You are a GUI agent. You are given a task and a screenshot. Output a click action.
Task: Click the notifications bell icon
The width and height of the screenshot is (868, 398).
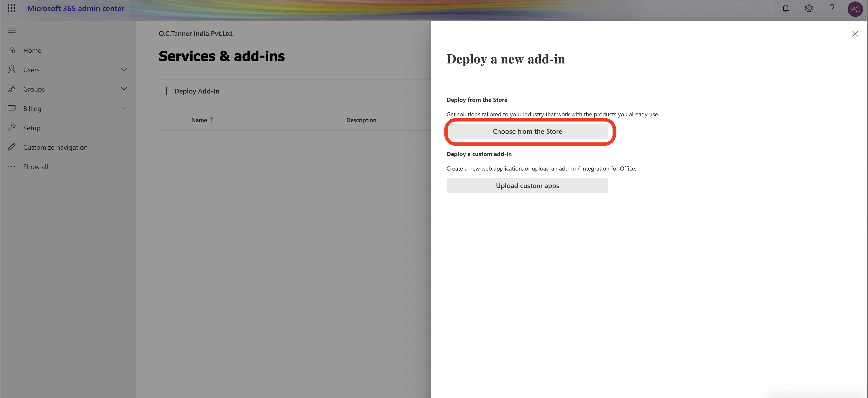click(x=785, y=8)
